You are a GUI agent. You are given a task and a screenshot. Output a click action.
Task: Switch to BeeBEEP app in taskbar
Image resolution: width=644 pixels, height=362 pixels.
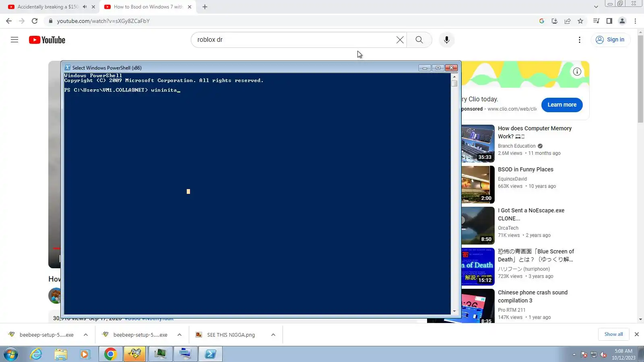[x=135, y=354]
